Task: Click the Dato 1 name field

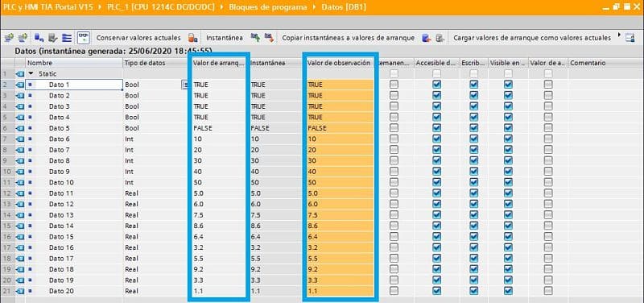Action: pyautogui.click(x=74, y=85)
